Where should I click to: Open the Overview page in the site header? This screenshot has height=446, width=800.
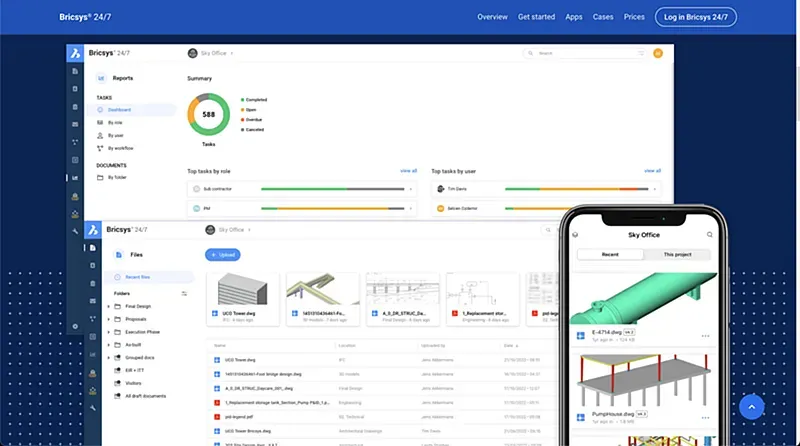(492, 17)
